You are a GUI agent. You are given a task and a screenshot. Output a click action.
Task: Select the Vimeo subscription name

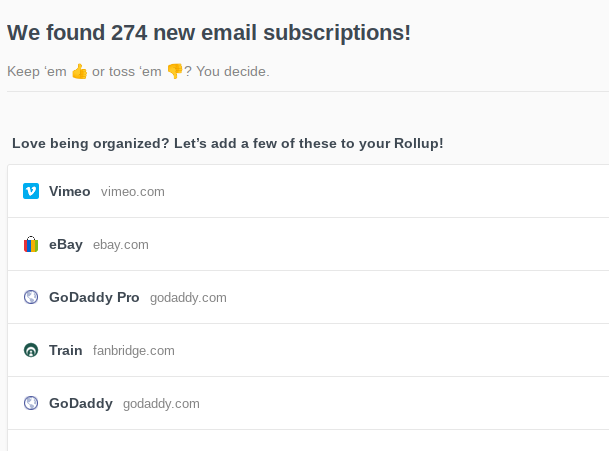(70, 191)
